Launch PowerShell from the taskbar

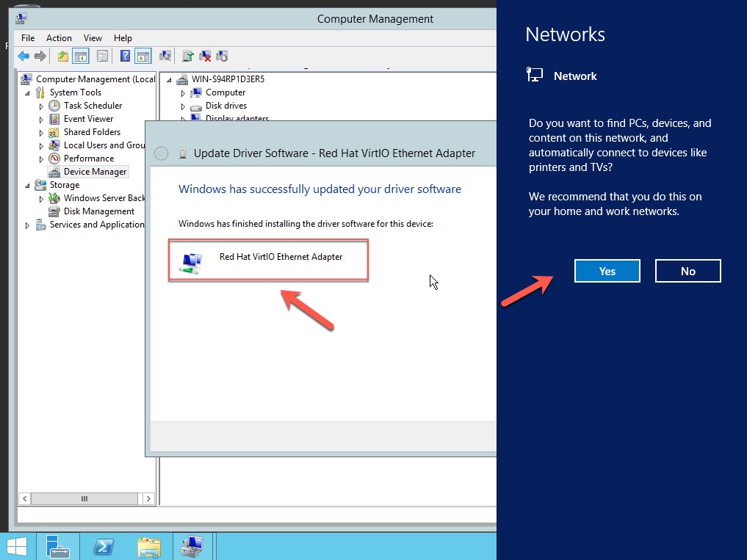104,547
